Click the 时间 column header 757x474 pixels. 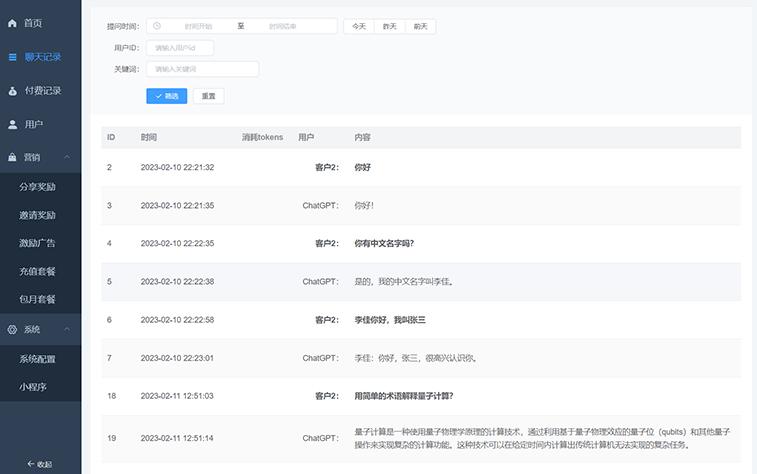pos(149,137)
